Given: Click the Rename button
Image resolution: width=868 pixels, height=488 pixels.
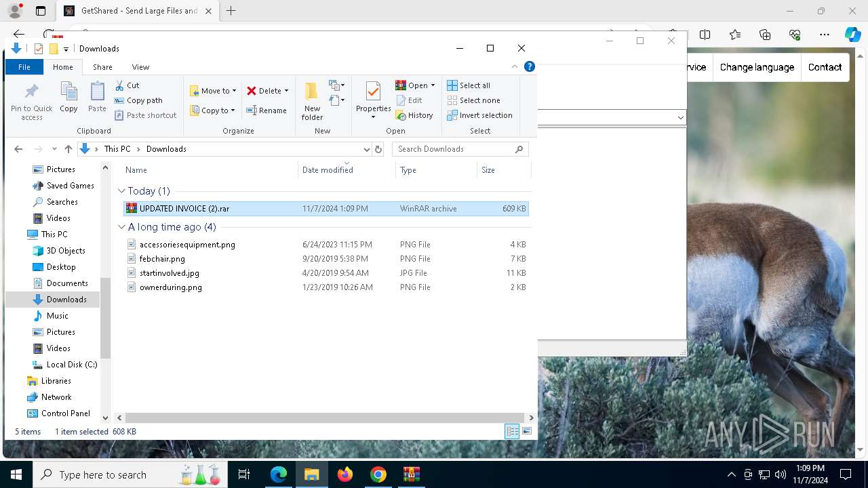Looking at the screenshot, I should coord(267,110).
